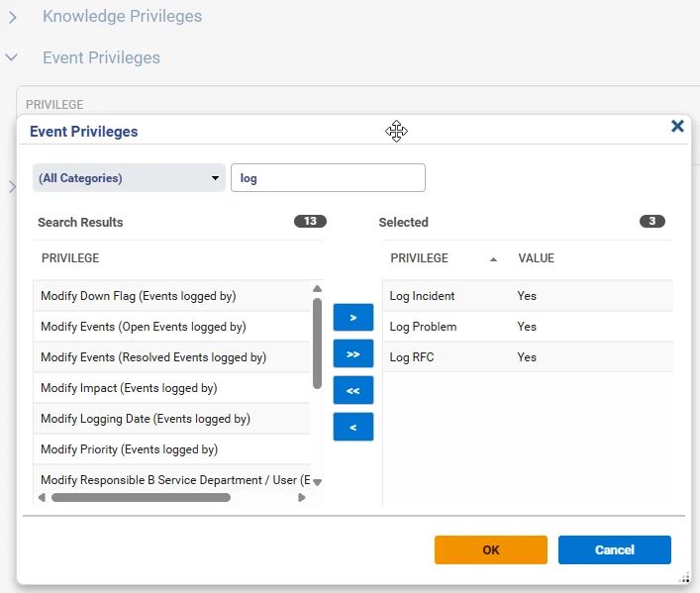Click the scroll-down arrow in Search Results
This screenshot has height=593, width=700.
tap(317, 481)
